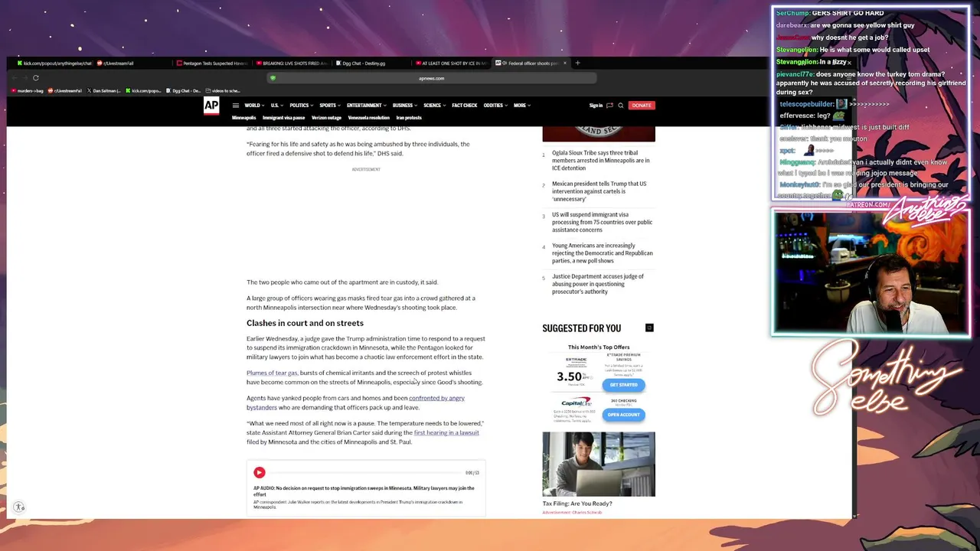Screen dimensions: 980x551
Task: Expand the More dropdown in AP nav
Action: tap(521, 106)
